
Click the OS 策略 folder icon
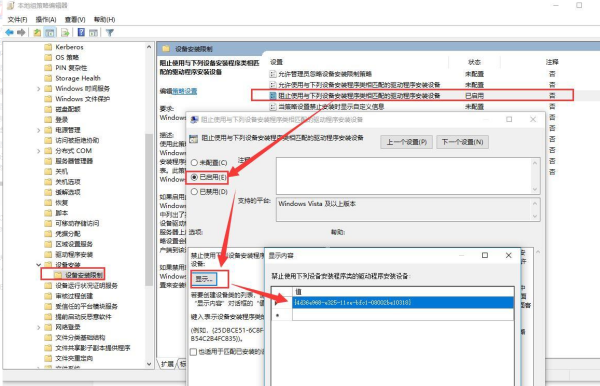48,57
